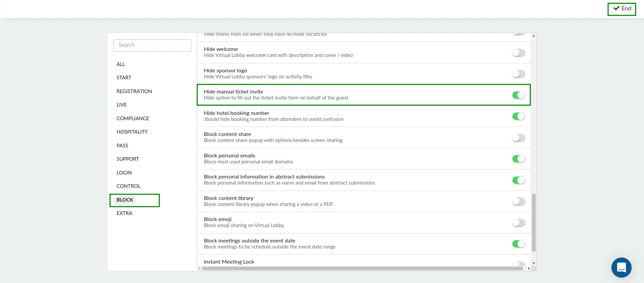Image resolution: width=644 pixels, height=283 pixels.
Task: Select the BLOCK category
Action: [x=125, y=200]
